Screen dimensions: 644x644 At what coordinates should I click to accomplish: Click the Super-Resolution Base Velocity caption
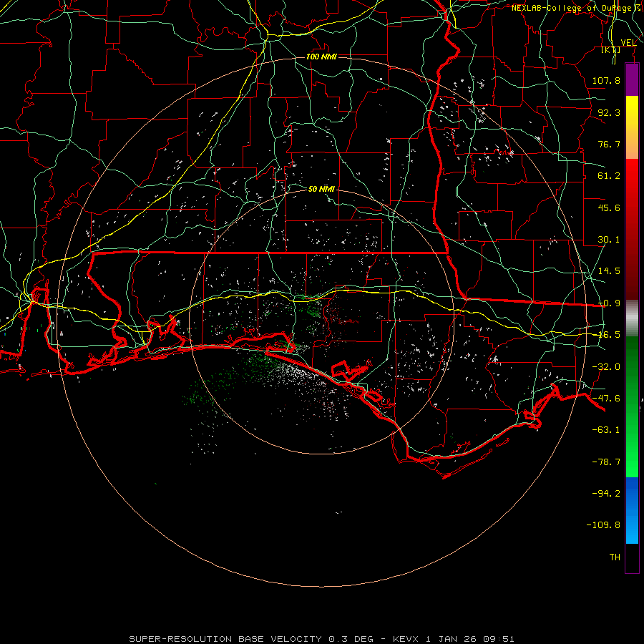pyautogui.click(x=321, y=639)
